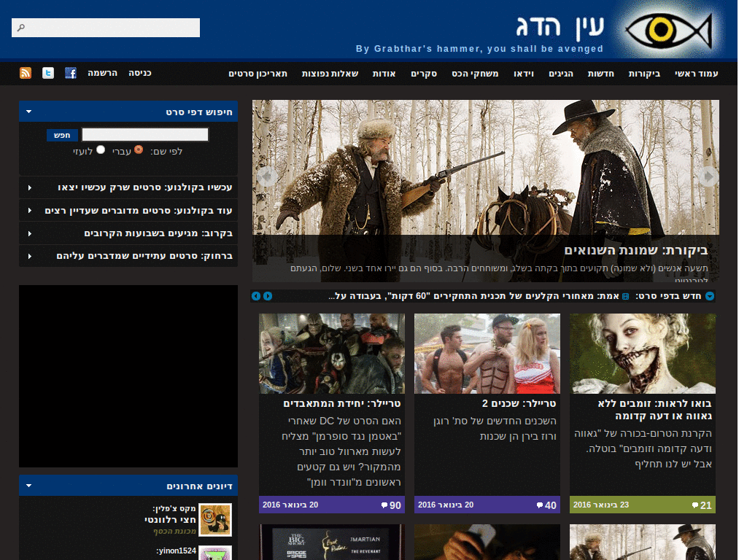747x560 pixels.
Task: Open סקרים menu item
Action: [x=424, y=74]
